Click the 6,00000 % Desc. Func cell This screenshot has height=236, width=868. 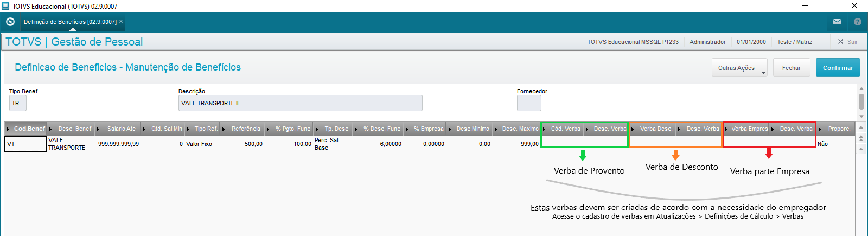point(378,144)
